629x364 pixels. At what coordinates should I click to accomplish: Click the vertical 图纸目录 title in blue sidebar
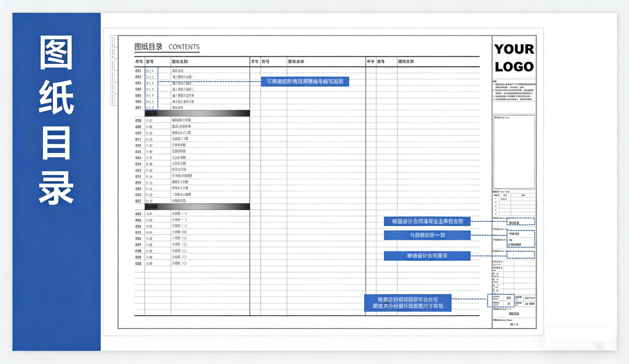point(57,120)
